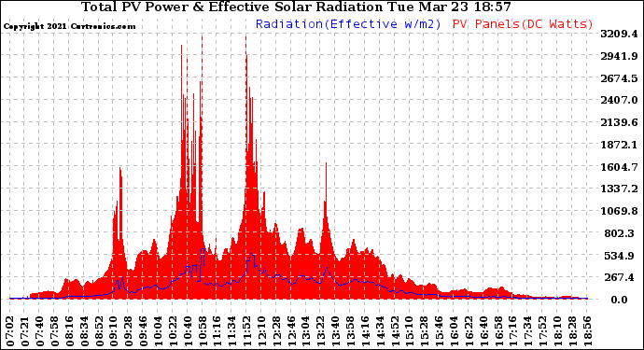Click y-axis value 1604.7

tap(619, 167)
